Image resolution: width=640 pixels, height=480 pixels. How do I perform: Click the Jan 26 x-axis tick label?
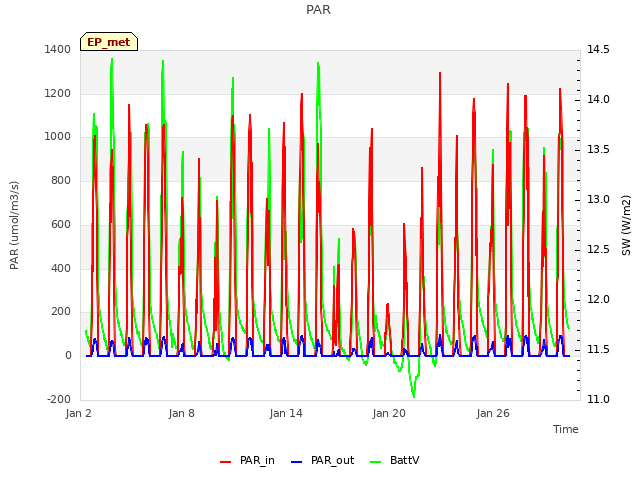point(493,413)
